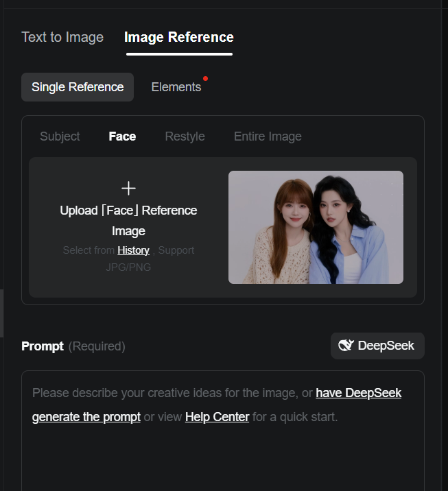Open the Help Center link
The width and height of the screenshot is (448, 491).
(x=217, y=417)
